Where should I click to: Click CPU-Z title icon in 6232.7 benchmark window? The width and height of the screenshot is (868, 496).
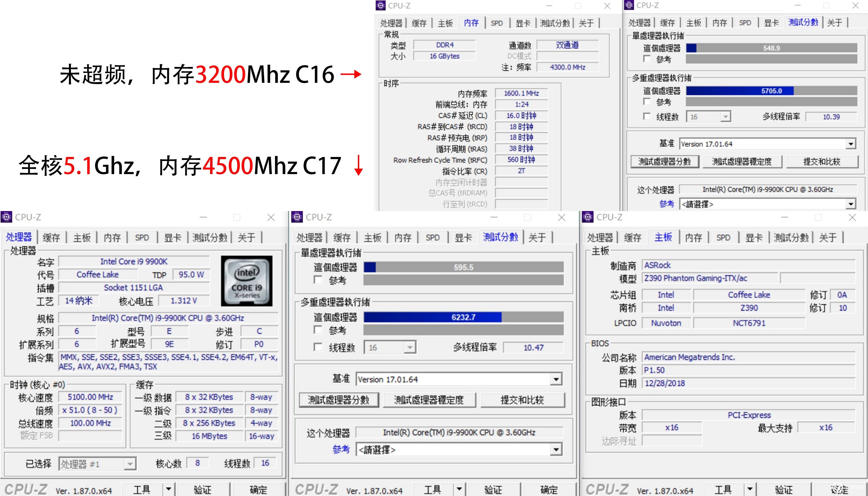297,217
